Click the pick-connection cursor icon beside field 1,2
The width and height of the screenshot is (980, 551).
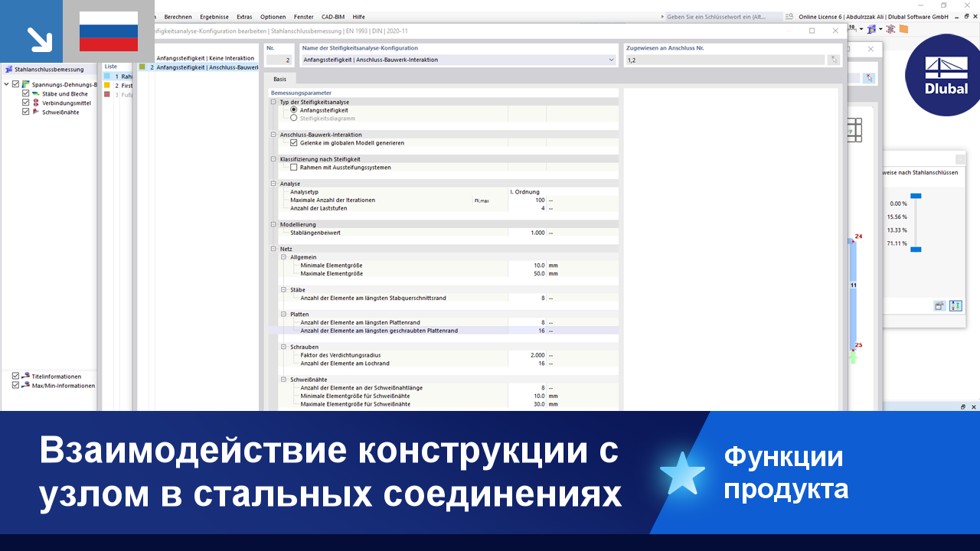tap(834, 60)
